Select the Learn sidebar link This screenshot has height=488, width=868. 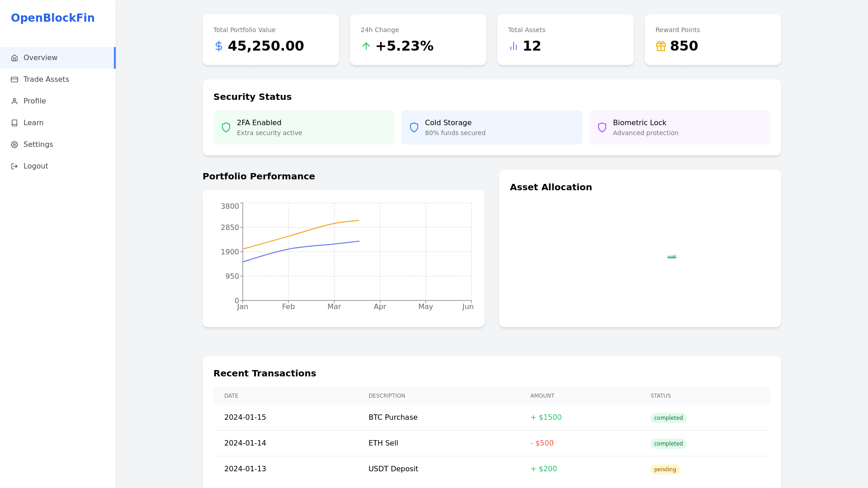pos(33,123)
